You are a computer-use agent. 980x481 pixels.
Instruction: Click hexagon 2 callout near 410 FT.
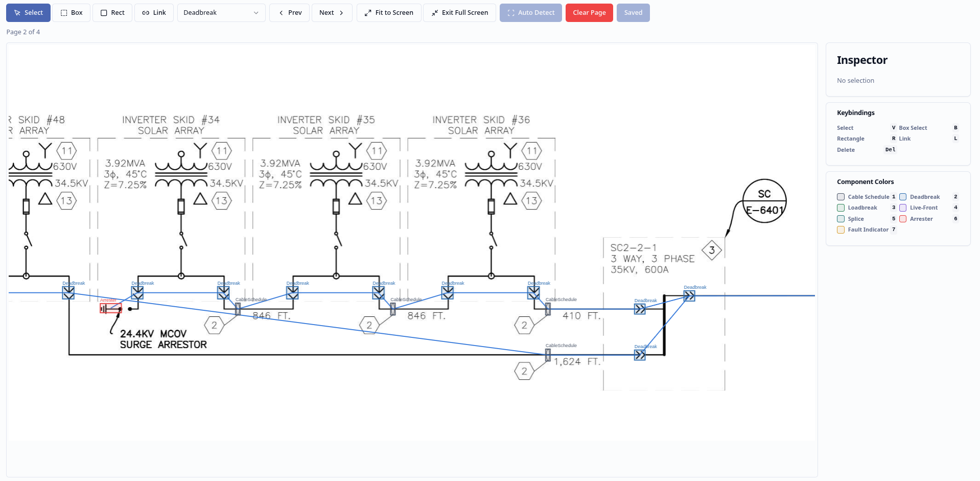point(524,325)
